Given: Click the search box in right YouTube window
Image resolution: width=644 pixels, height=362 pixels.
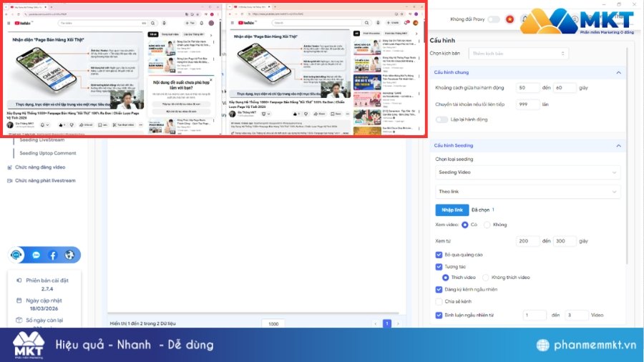Looking at the screenshot, I should pyautogui.click(x=317, y=23).
